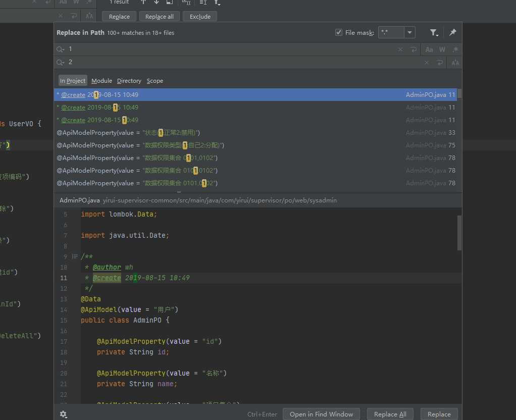The width and height of the screenshot is (516, 420).
Task: Click @ApiModel value line in preview
Action: tap(129, 310)
